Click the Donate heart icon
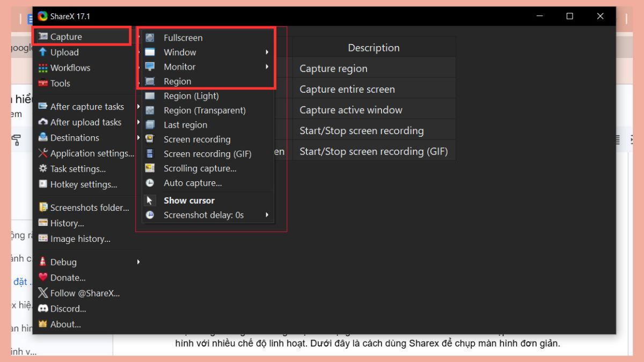Screen dimensions: 644x362 click(x=43, y=278)
